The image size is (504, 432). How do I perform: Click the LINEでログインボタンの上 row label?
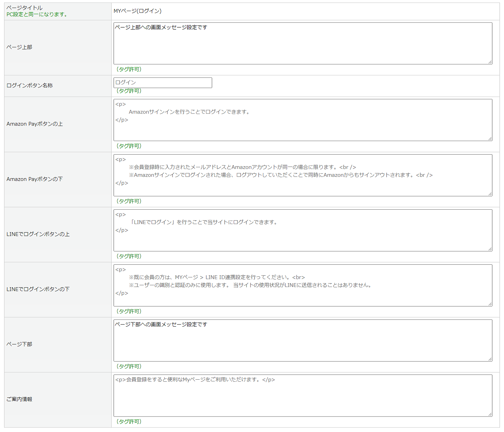38,234
